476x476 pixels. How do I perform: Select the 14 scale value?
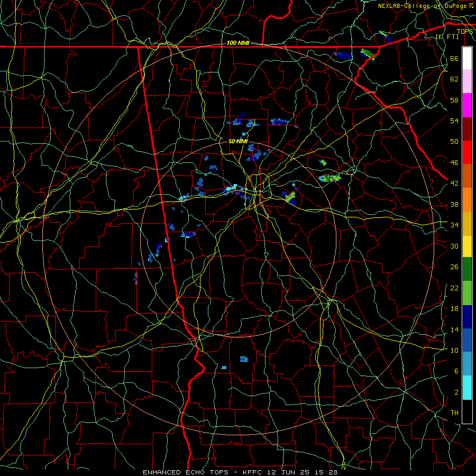pos(454,330)
